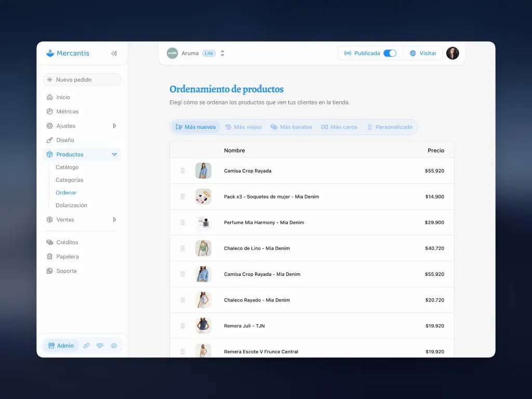
Task: Open Créditos in sidebar
Action: pyautogui.click(x=67, y=242)
